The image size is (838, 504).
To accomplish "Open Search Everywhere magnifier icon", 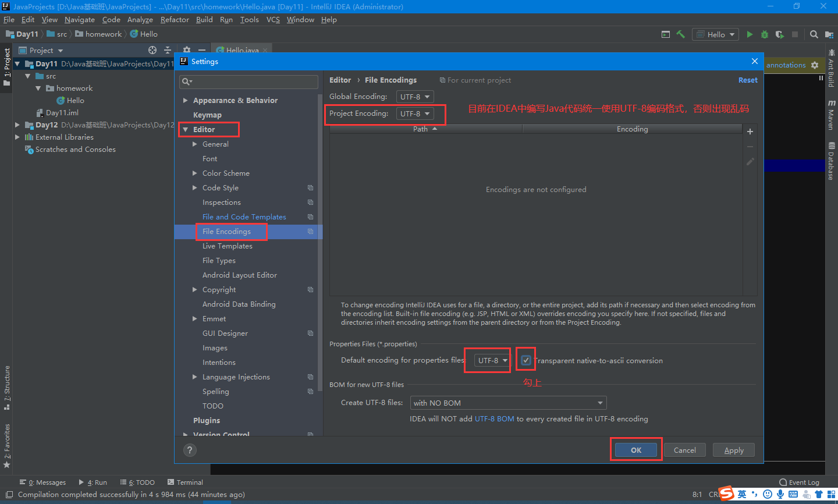I will (x=814, y=34).
